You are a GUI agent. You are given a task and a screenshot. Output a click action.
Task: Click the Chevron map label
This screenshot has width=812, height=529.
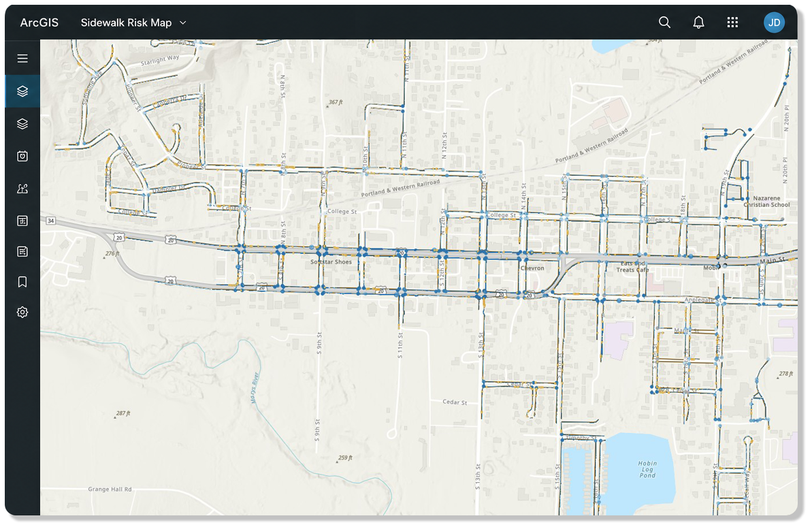coord(532,268)
